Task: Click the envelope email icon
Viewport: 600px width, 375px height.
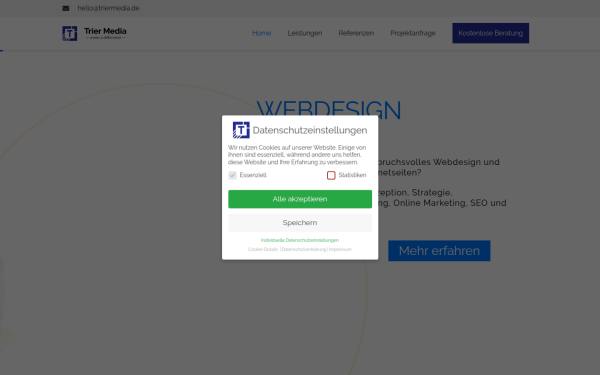Action: coord(66,8)
